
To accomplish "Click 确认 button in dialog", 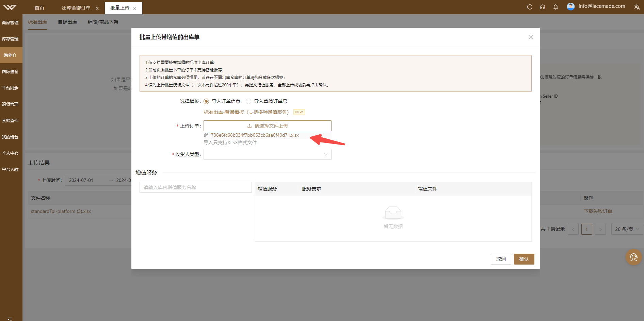I will point(524,259).
